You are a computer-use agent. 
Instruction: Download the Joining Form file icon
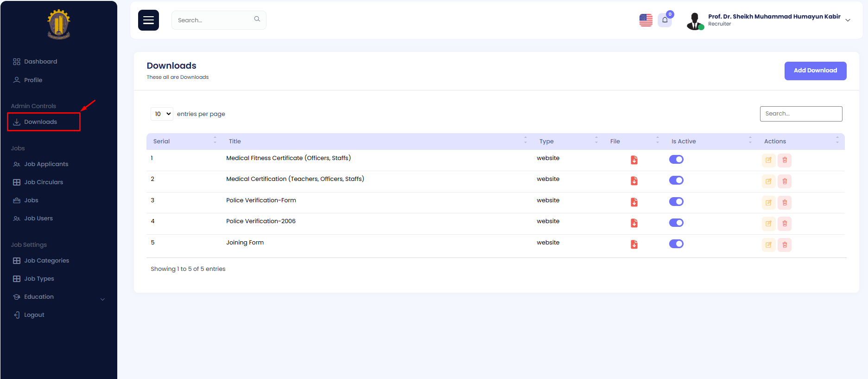click(634, 244)
